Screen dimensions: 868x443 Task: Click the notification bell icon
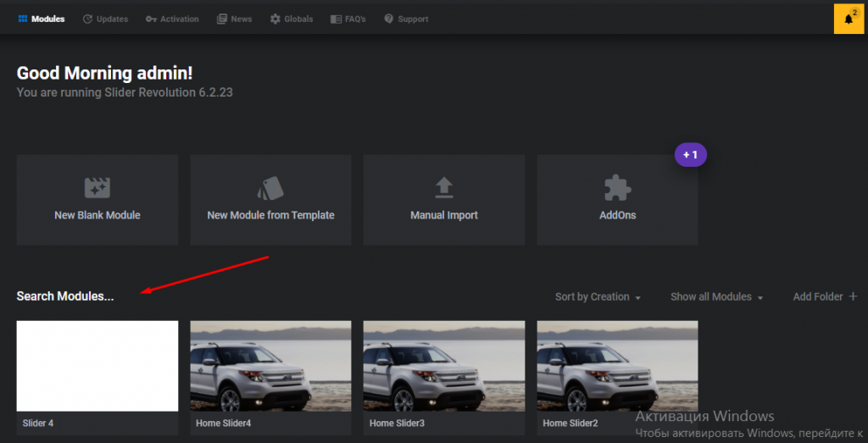click(x=849, y=19)
